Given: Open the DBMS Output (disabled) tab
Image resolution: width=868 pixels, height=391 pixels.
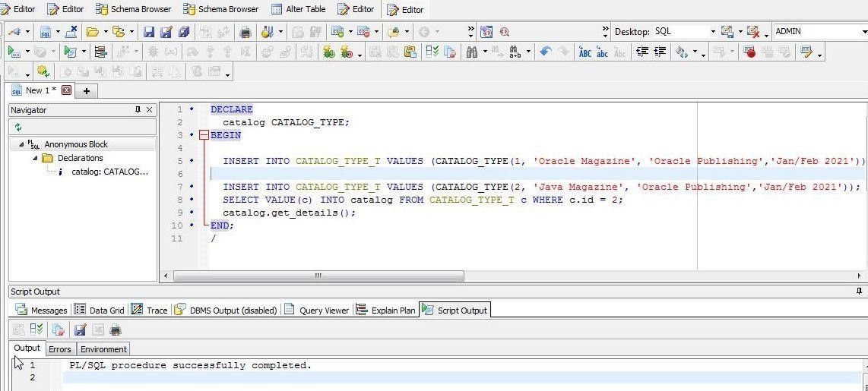Looking at the screenshot, I should point(226,311).
